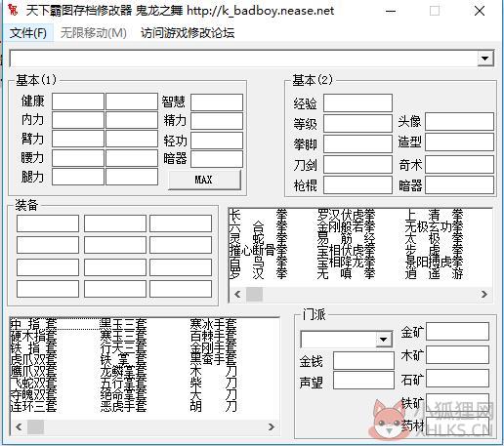
Task: Select 罗汉伏虎拳 in martial arts list
Action: 346,215
